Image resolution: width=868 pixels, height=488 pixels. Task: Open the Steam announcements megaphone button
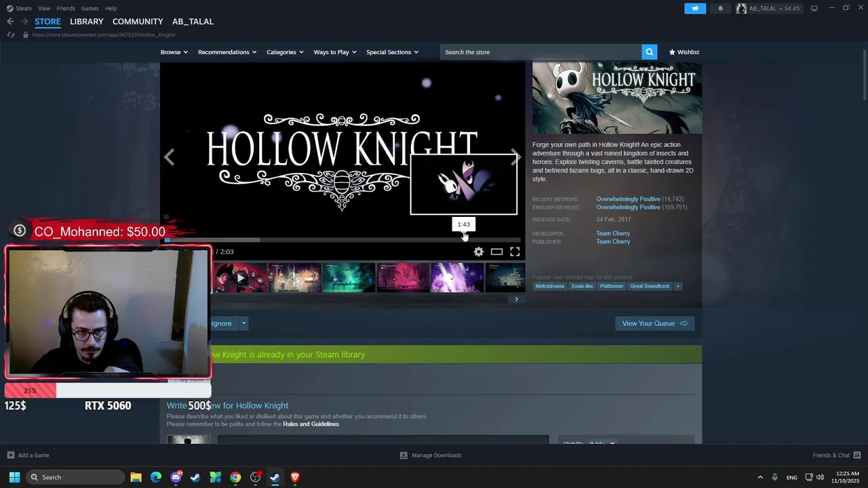pos(695,8)
